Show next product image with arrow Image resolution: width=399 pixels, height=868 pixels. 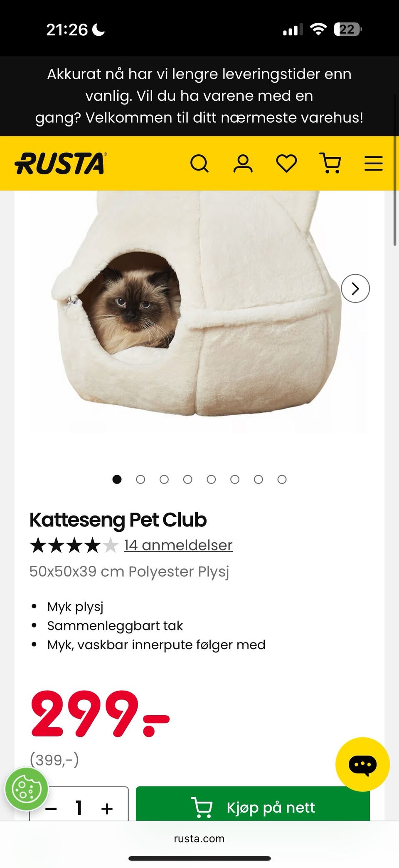tap(355, 288)
